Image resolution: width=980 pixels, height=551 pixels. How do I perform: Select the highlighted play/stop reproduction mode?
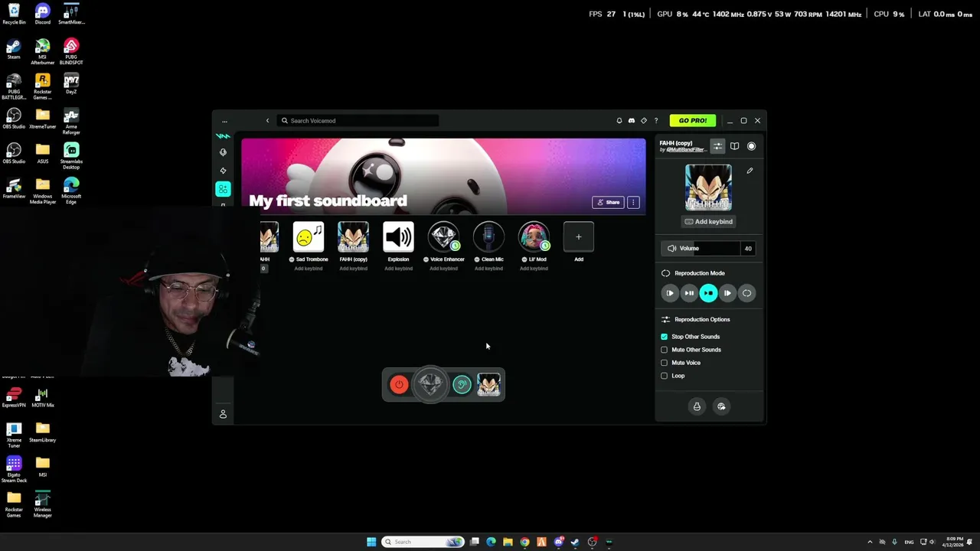[708, 293]
